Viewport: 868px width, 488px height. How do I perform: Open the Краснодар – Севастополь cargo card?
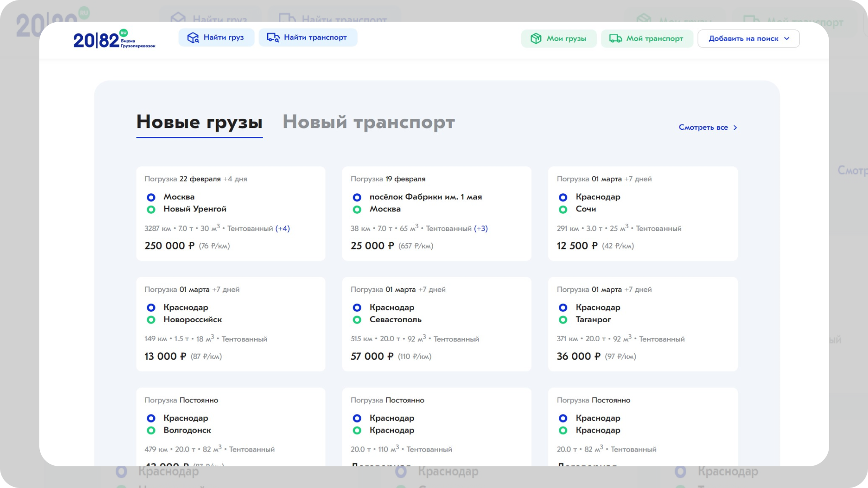(x=437, y=324)
